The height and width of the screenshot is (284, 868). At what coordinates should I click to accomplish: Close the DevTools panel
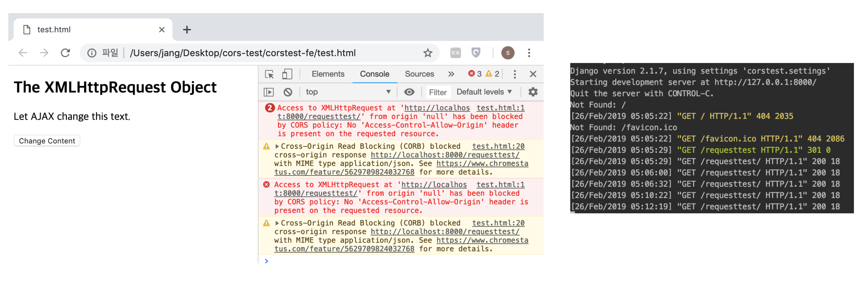point(533,74)
